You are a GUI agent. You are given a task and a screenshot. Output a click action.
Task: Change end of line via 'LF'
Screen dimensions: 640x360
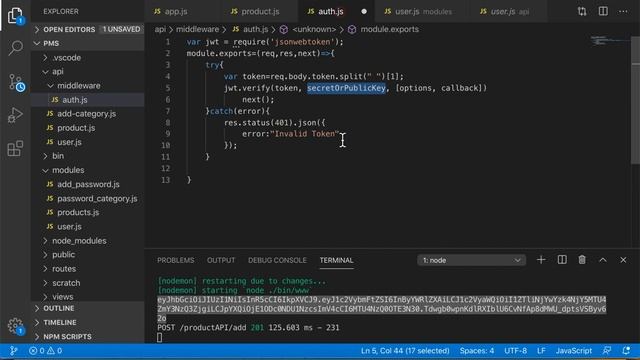point(541,351)
